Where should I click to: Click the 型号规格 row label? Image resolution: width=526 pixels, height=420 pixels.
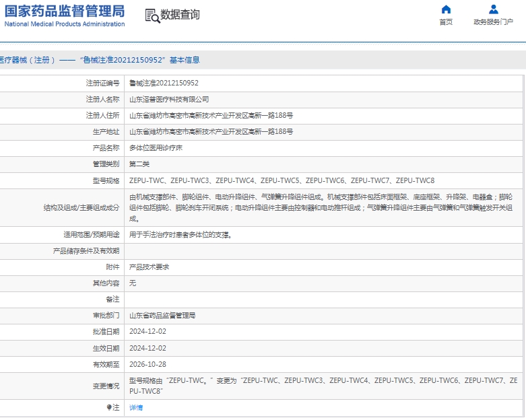click(106, 180)
